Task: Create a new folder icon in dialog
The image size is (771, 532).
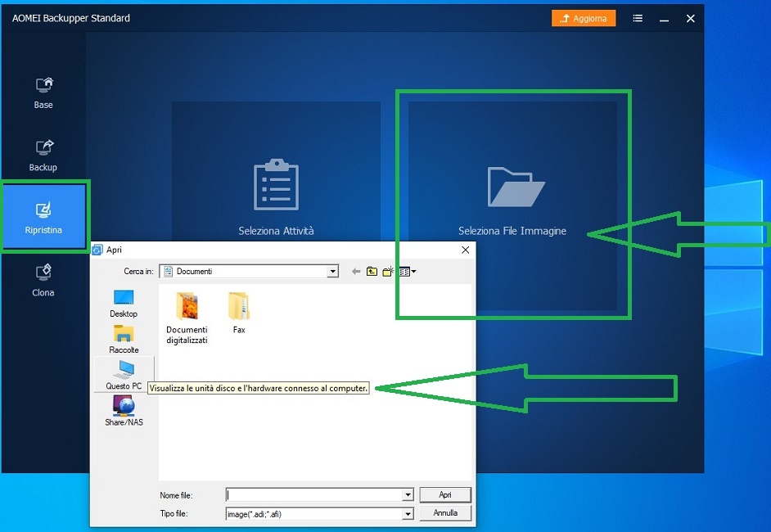Action: pyautogui.click(x=388, y=272)
